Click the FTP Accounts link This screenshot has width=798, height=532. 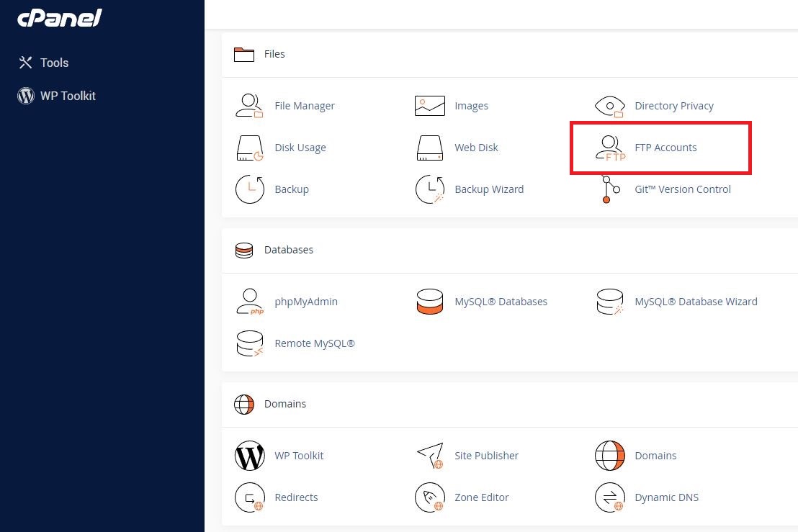pos(665,148)
